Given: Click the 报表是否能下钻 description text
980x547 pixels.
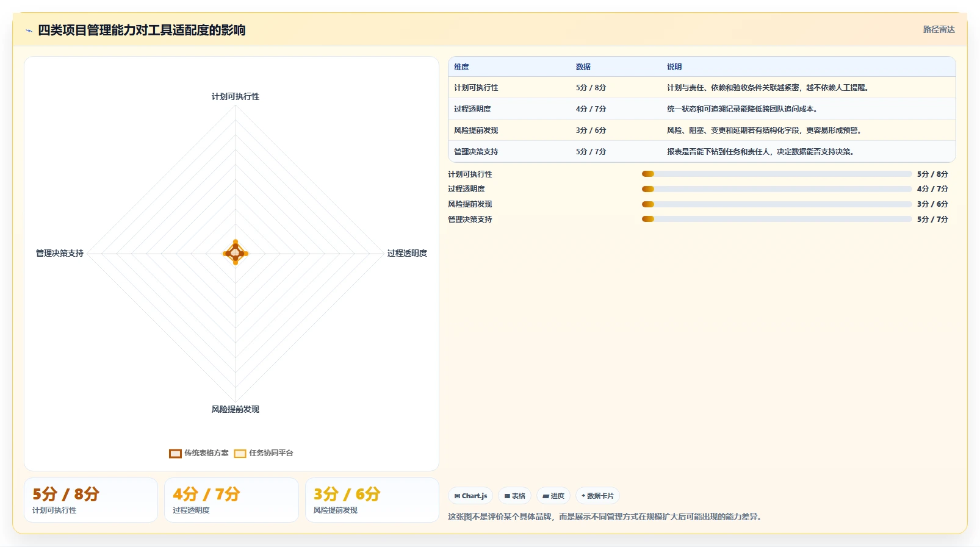Looking at the screenshot, I should coord(760,152).
